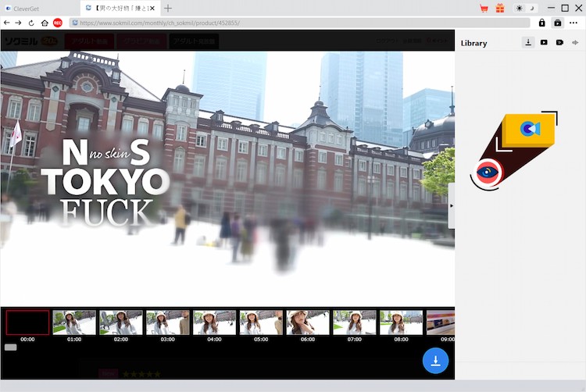Toggle the library panel icon beside the lock
586x392 pixels.
[x=557, y=23]
